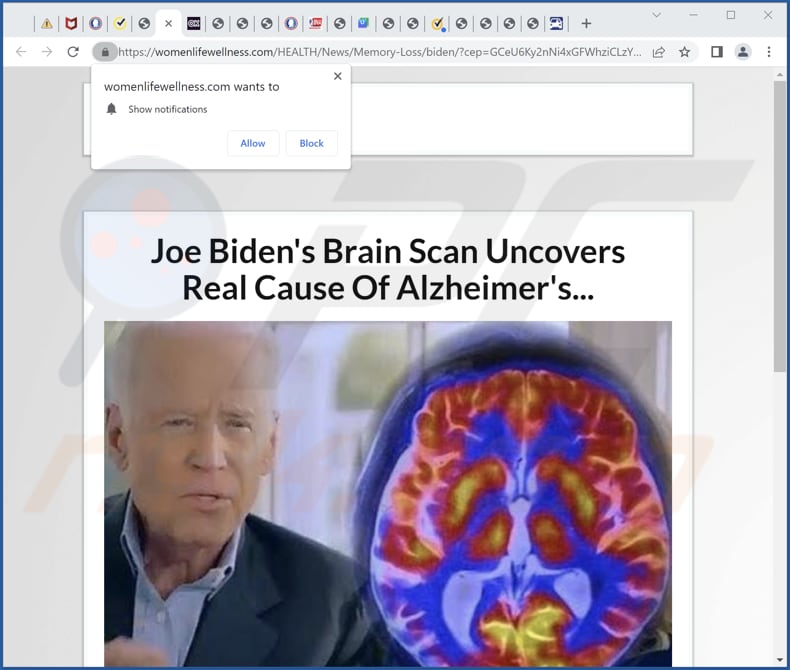Click the vertical scrollbar thumb
790x670 pixels.
pyautogui.click(x=780, y=227)
